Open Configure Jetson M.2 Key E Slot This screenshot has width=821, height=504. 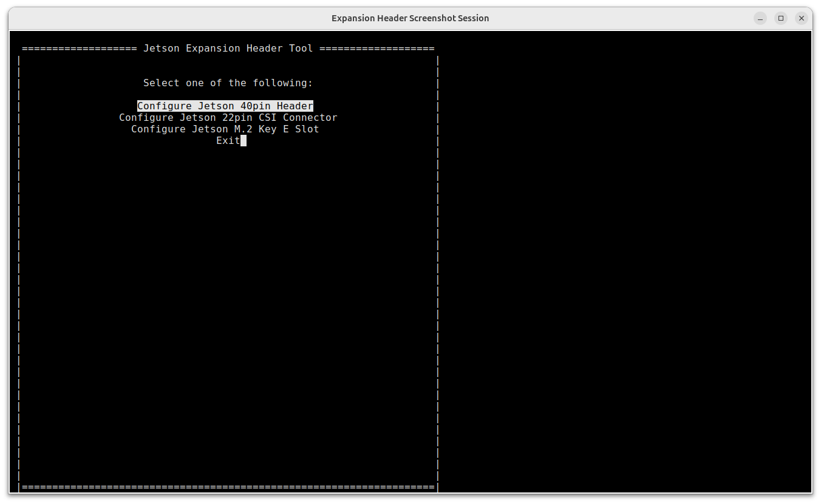pyautogui.click(x=225, y=129)
